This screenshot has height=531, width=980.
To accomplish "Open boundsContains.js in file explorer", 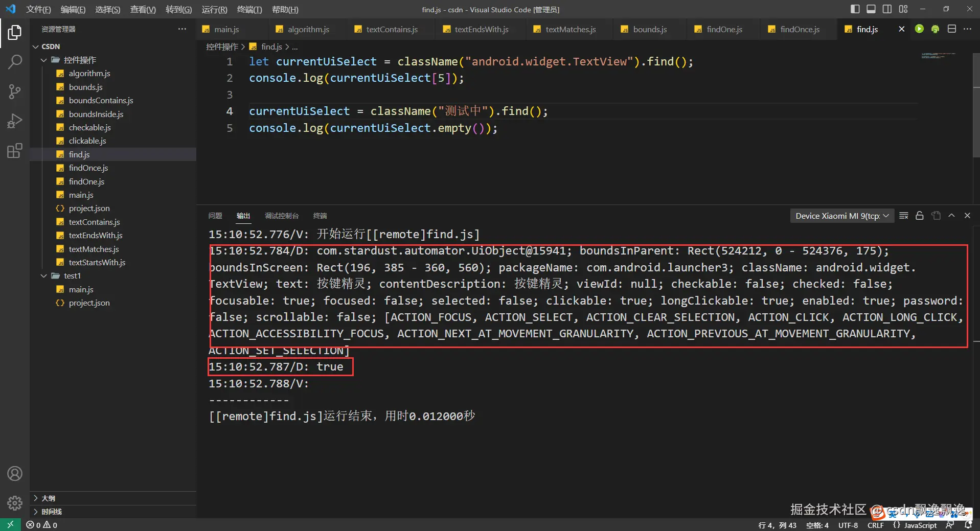I will (x=101, y=101).
